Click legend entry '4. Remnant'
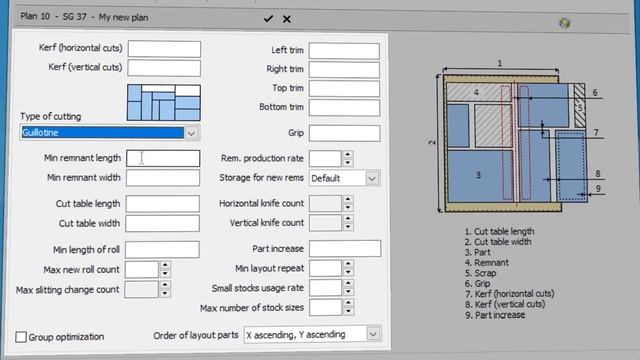The height and width of the screenshot is (360, 640). coord(487,262)
